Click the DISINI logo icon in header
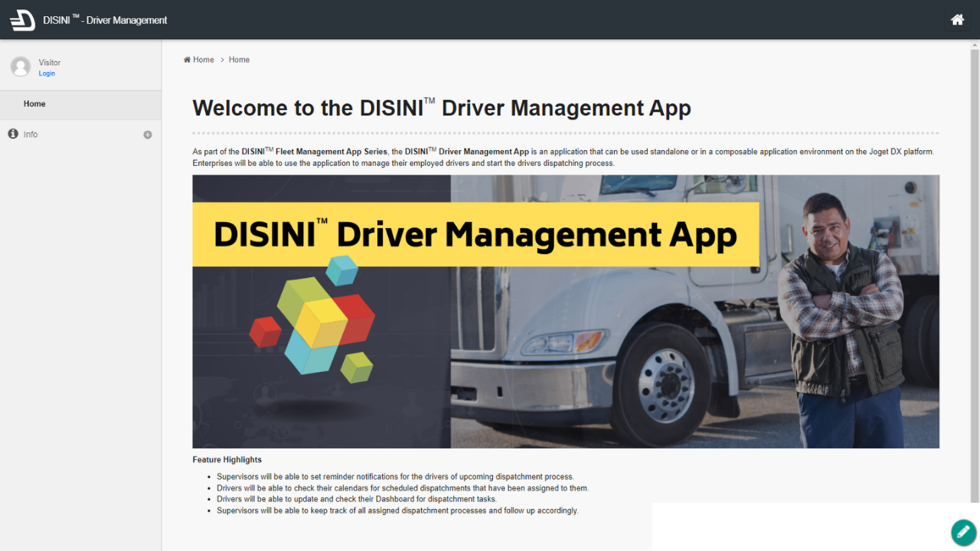 (x=22, y=20)
